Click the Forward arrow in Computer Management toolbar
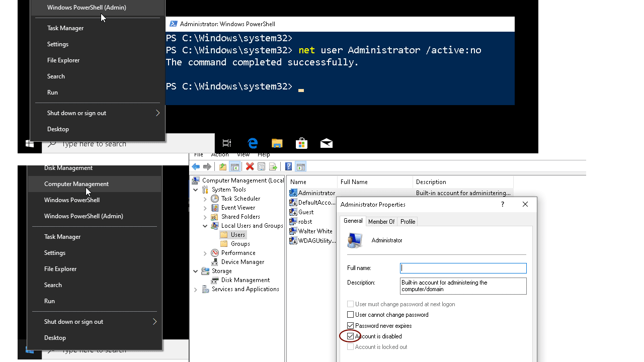Screen dimensions: 644x362 (x=207, y=167)
